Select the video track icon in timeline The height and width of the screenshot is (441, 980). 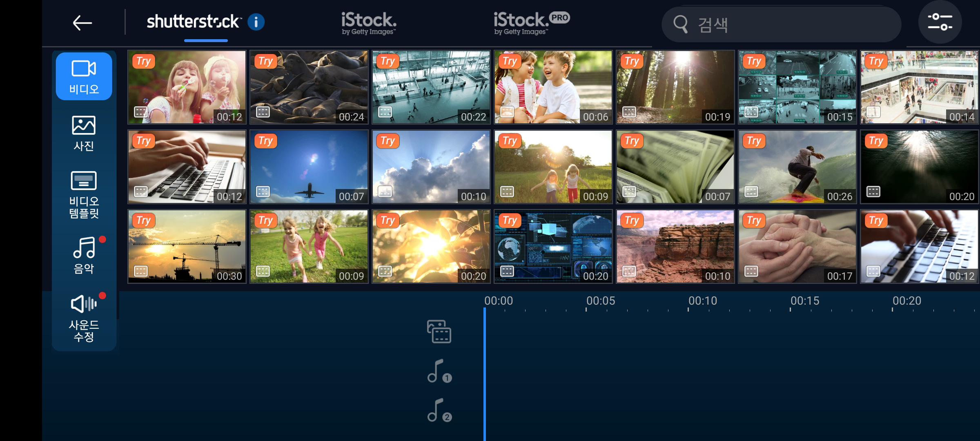[439, 331]
